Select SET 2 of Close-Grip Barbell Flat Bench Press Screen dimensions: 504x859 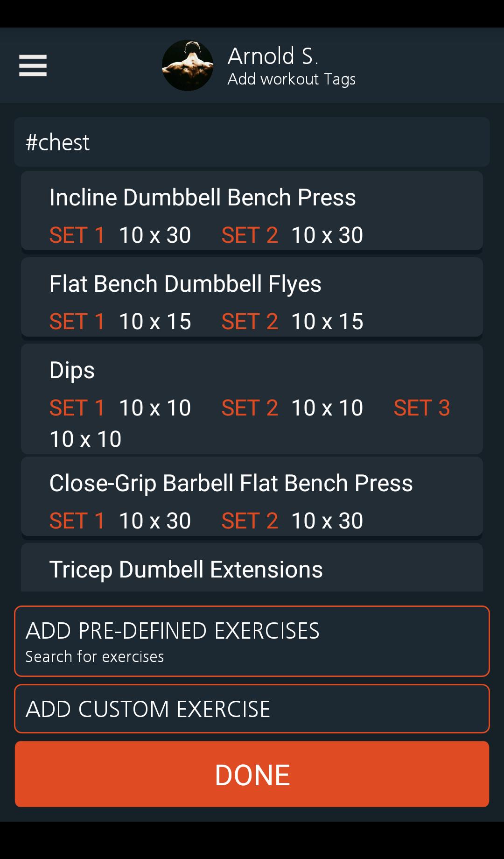coord(250,520)
